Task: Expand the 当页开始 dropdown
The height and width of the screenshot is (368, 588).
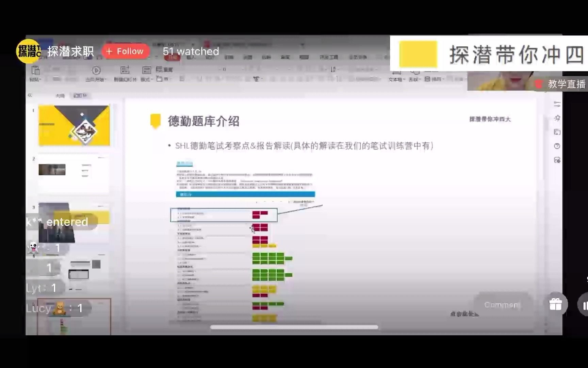Action: (96, 80)
